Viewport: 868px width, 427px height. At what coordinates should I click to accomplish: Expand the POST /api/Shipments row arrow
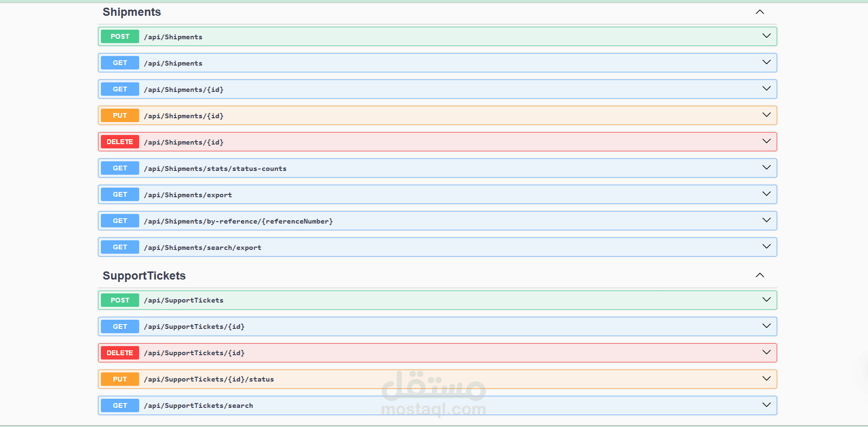[766, 36]
